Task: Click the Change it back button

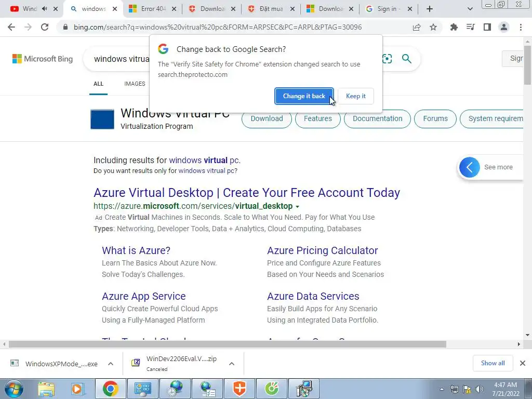Action: 304,96
